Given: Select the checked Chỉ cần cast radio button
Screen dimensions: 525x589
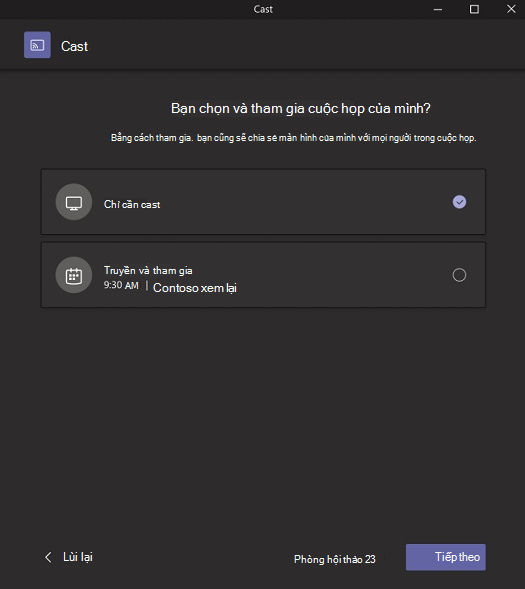Looking at the screenshot, I should click(x=459, y=202).
